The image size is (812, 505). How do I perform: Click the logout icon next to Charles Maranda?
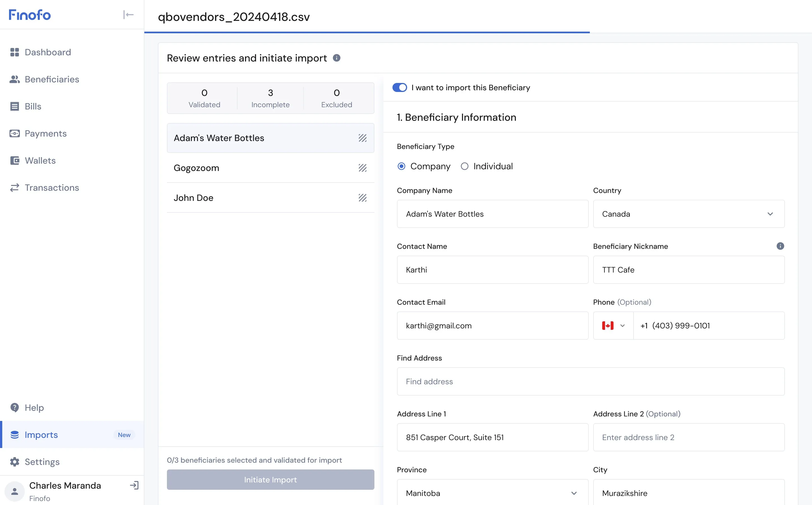click(134, 485)
